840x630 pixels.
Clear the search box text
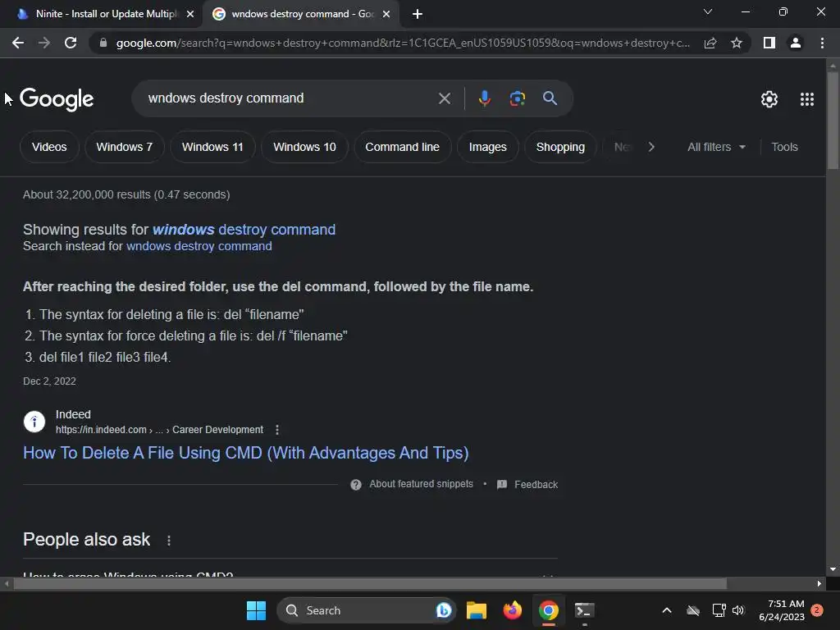click(x=444, y=98)
